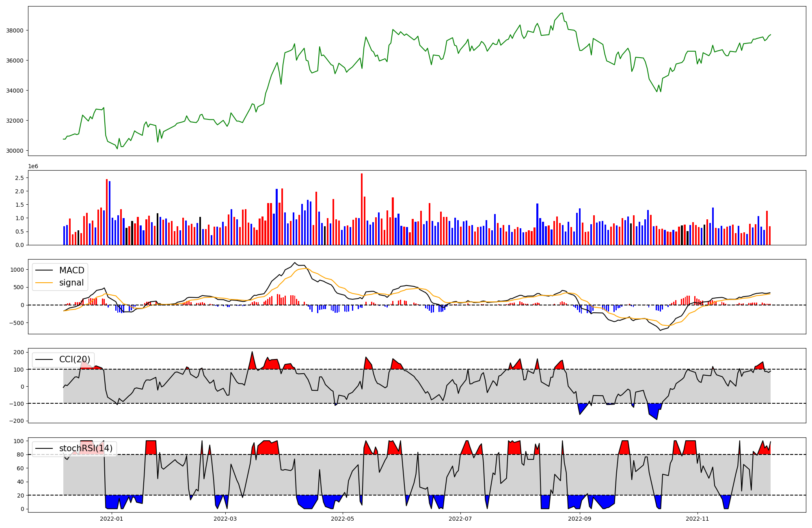Click the MACD legend entry
This screenshot has width=812, height=528.
pos(71,270)
